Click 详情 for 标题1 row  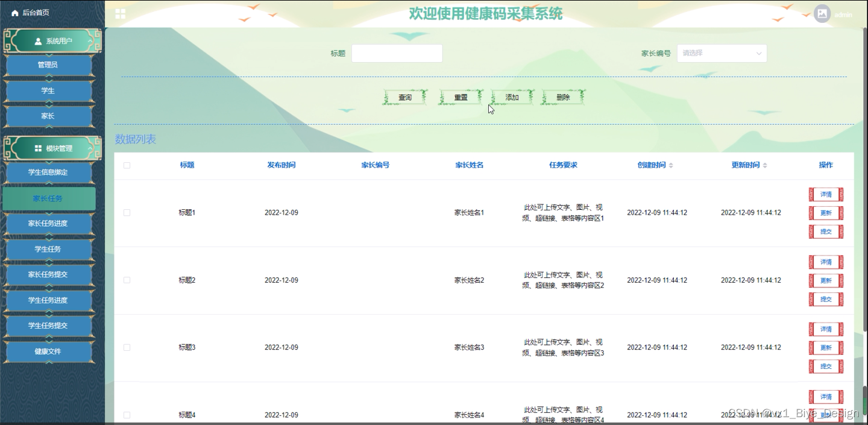pos(826,195)
